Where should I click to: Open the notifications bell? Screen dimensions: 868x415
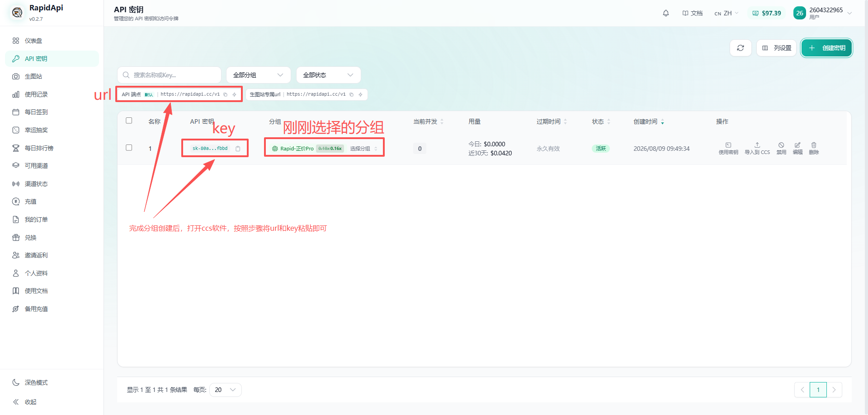pos(665,13)
